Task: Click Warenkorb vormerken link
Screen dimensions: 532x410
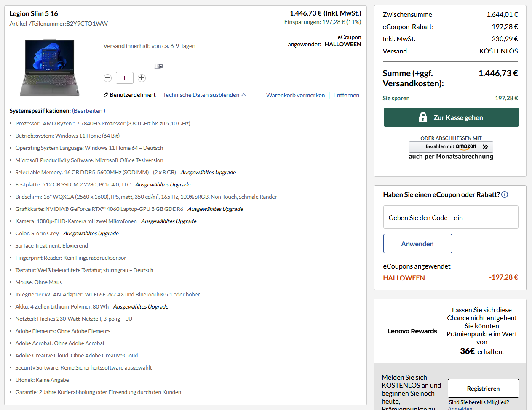Action: 295,95
